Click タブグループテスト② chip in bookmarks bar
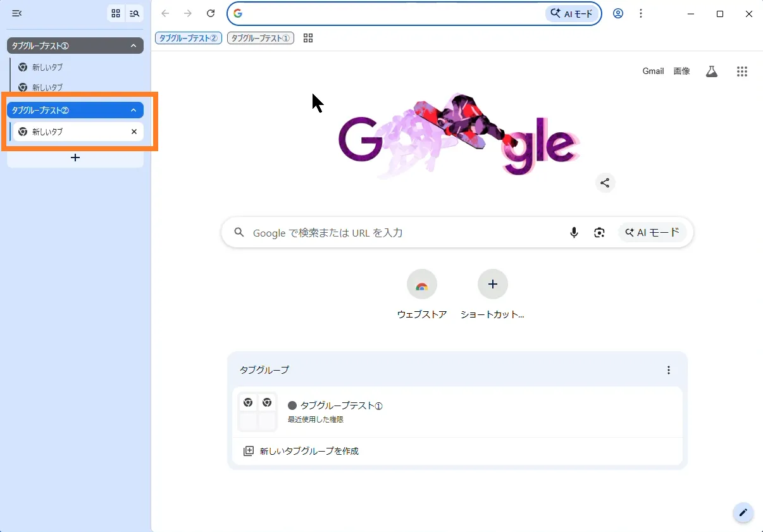The width and height of the screenshot is (763, 532). pos(188,38)
